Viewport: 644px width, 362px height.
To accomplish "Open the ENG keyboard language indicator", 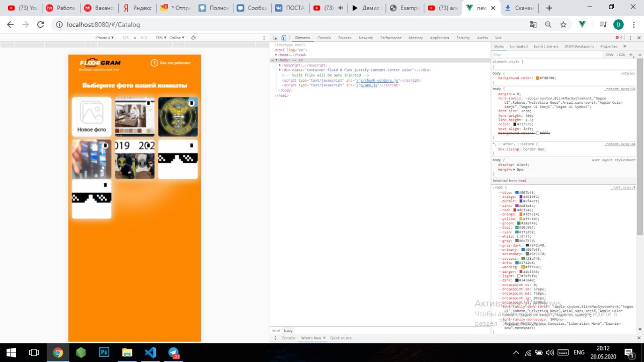I will [x=579, y=352].
